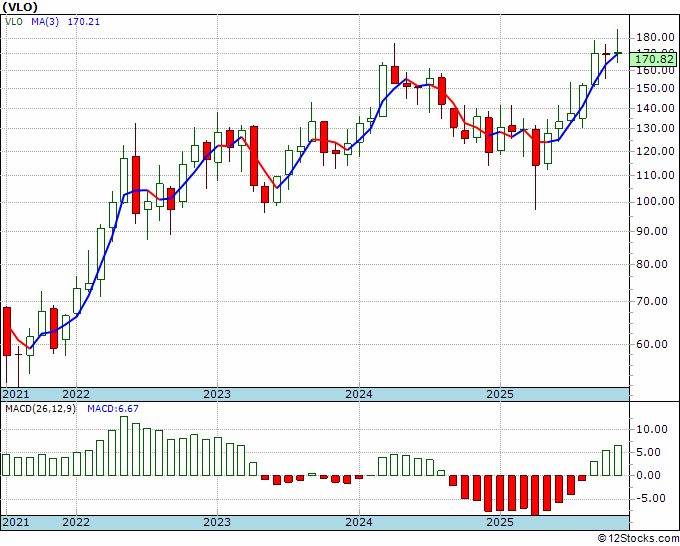Click the 150.00 price axis label
680x546 pixels.
[655, 88]
